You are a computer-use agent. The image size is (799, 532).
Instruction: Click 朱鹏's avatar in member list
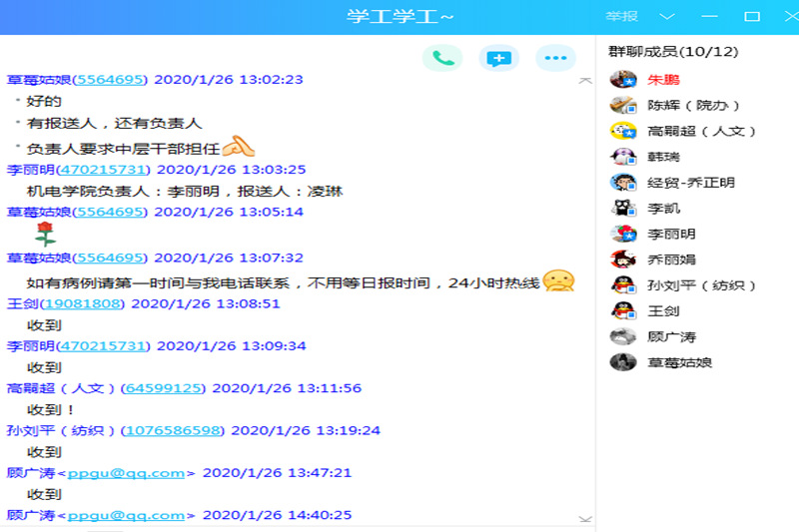[624, 80]
